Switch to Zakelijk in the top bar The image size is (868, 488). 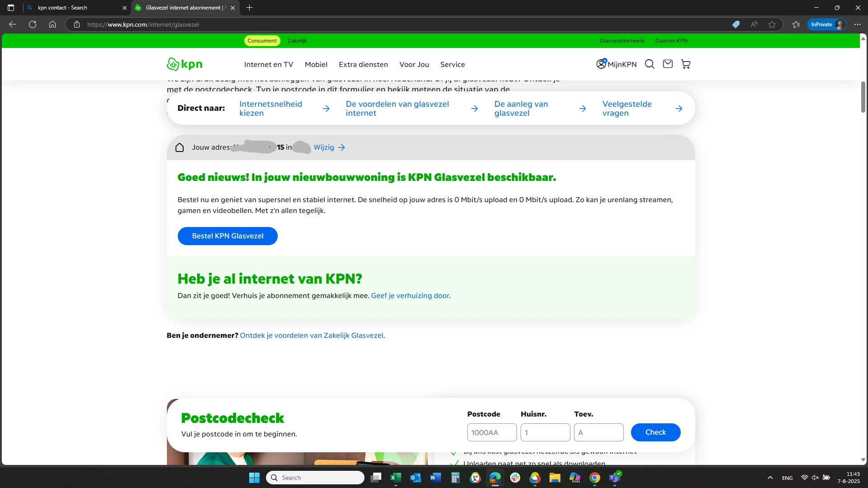[x=297, y=41]
